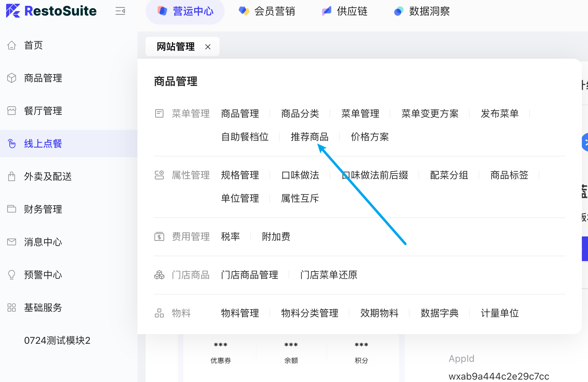Click the 附加费 link under 费用管理

(x=276, y=237)
